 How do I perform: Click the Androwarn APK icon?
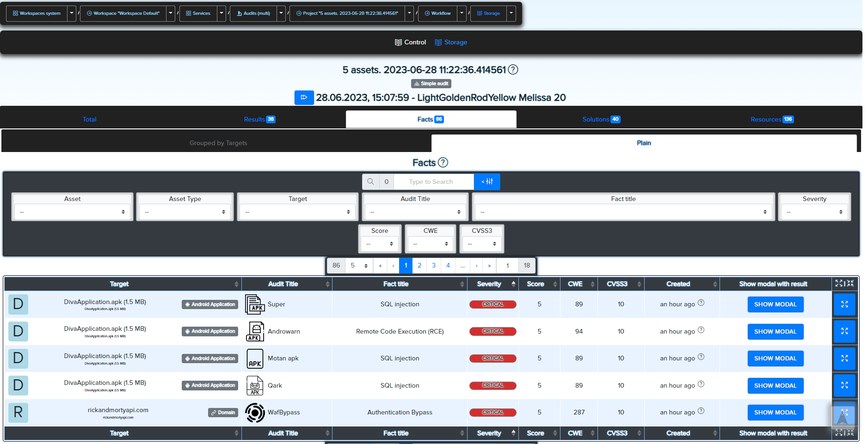pyautogui.click(x=255, y=331)
